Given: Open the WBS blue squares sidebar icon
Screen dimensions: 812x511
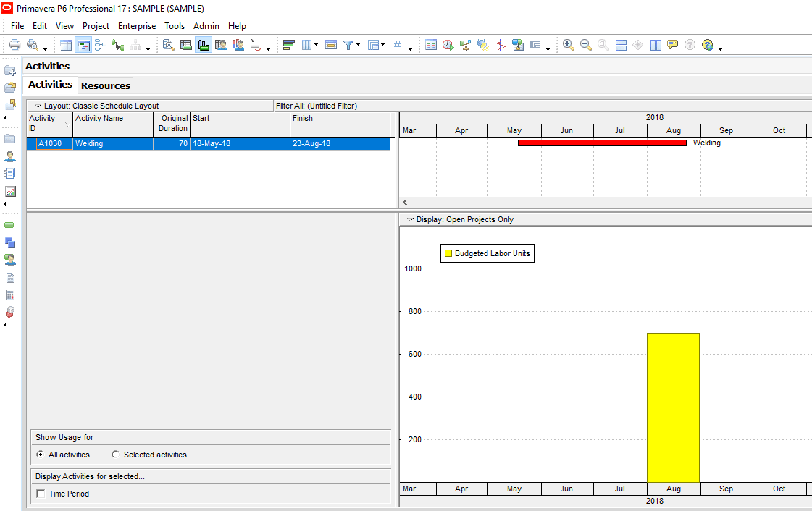Looking at the screenshot, I should click(10, 242).
